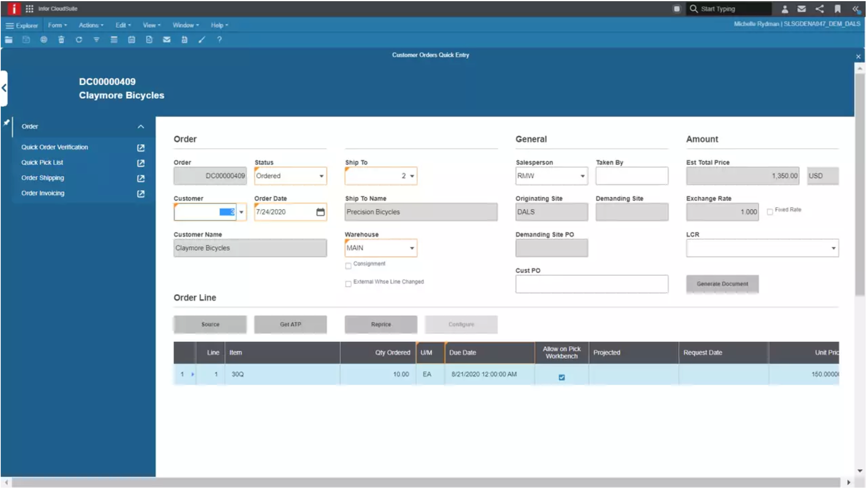Click the double chevron collapse icon top right
The image size is (868, 488).
(x=856, y=9)
